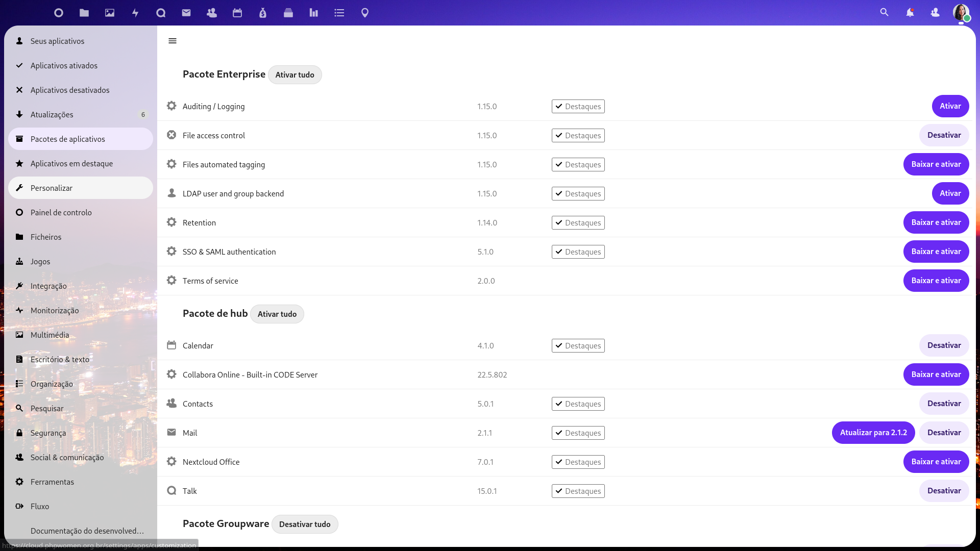Open the Mail envelope icon in top bar
980x551 pixels.
pyautogui.click(x=186, y=13)
